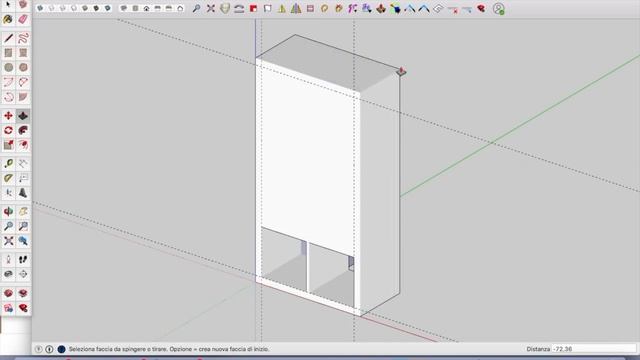Image resolution: width=640 pixels, height=360 pixels.
Task: Click the 'Seleziona faccia da spingere' status text
Action: 169,349
